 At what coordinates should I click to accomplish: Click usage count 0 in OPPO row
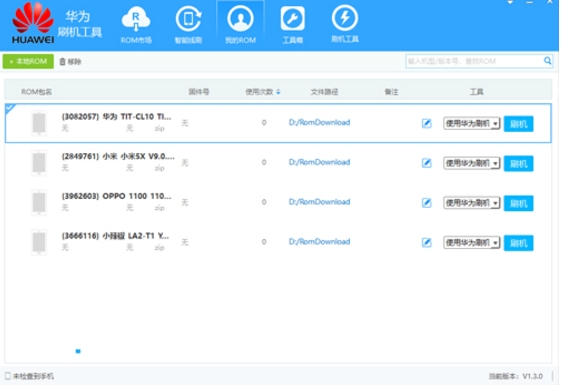pyautogui.click(x=264, y=202)
